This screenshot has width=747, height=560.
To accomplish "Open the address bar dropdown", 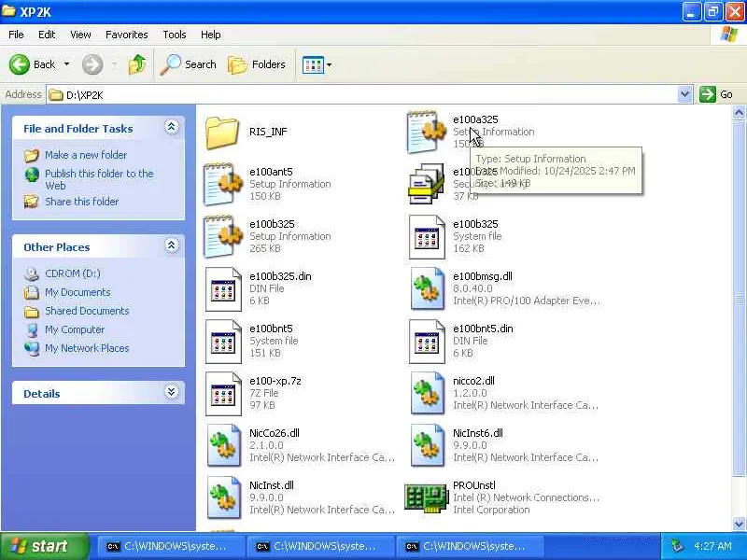I will tap(684, 95).
